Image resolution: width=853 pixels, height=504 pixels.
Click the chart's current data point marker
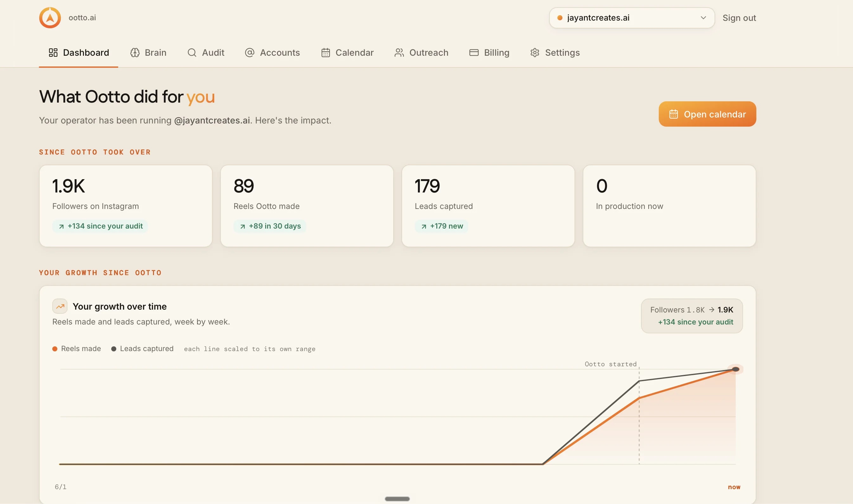coord(735,369)
